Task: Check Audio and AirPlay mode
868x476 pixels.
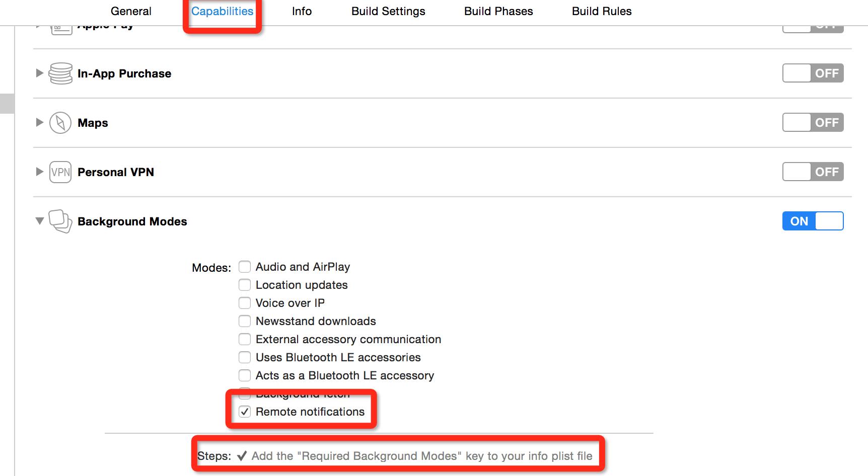Action: pyautogui.click(x=245, y=267)
